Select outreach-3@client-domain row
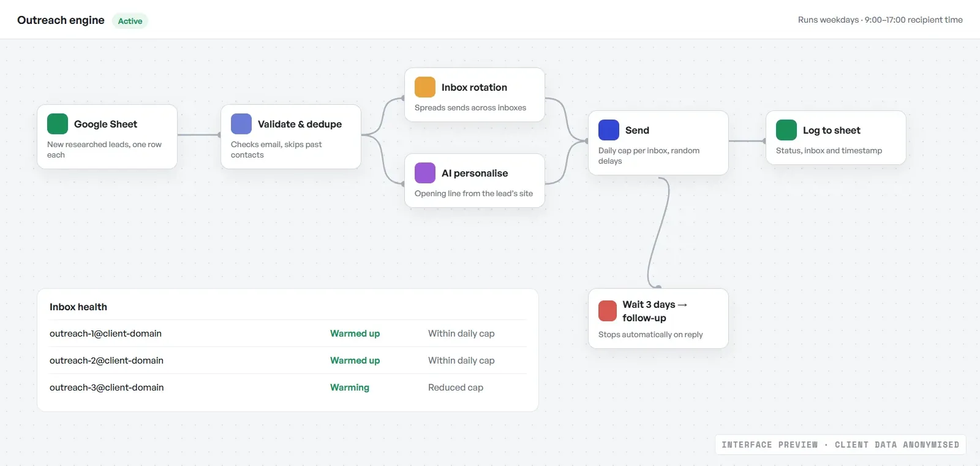This screenshot has width=980, height=466. tap(288, 388)
